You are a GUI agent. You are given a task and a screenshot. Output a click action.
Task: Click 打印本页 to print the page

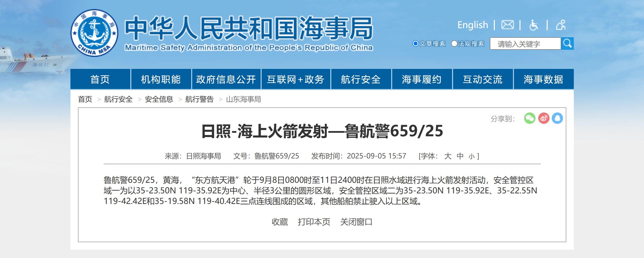[314, 222]
